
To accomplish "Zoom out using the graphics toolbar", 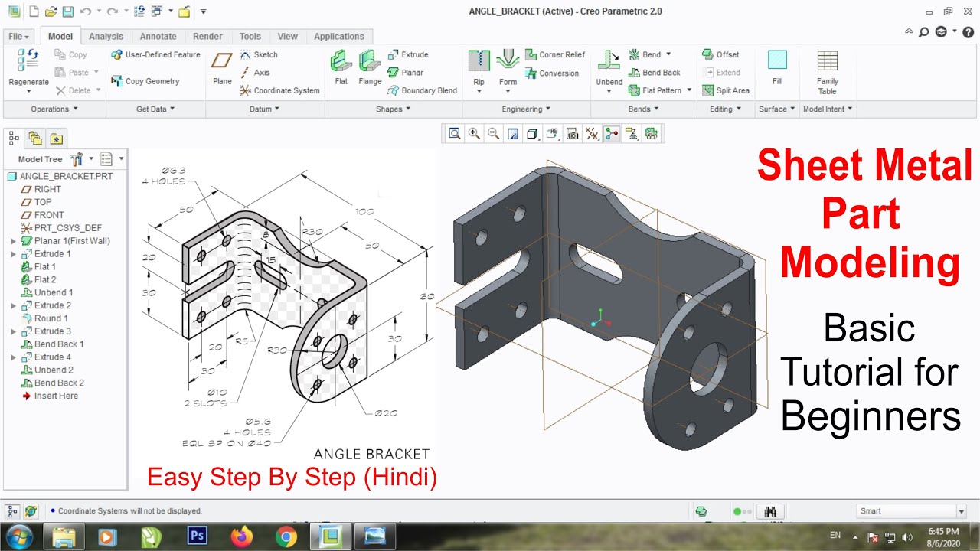I will [494, 134].
